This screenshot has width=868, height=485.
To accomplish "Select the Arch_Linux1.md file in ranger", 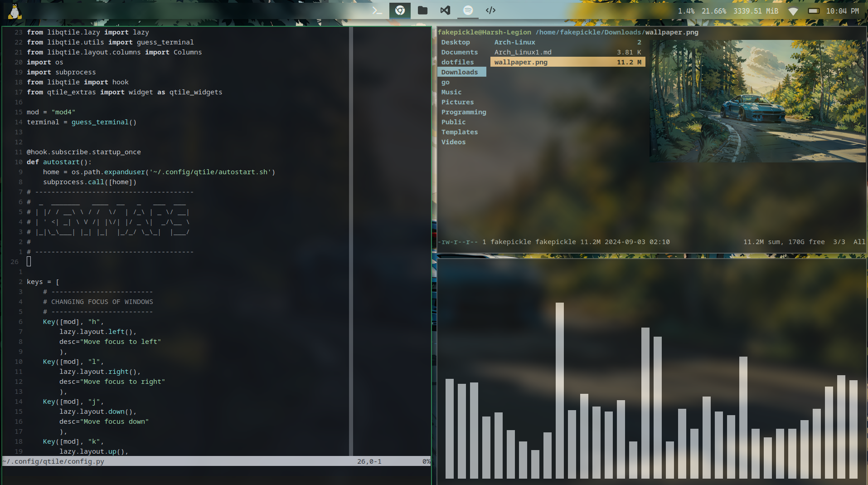I will 567,52.
